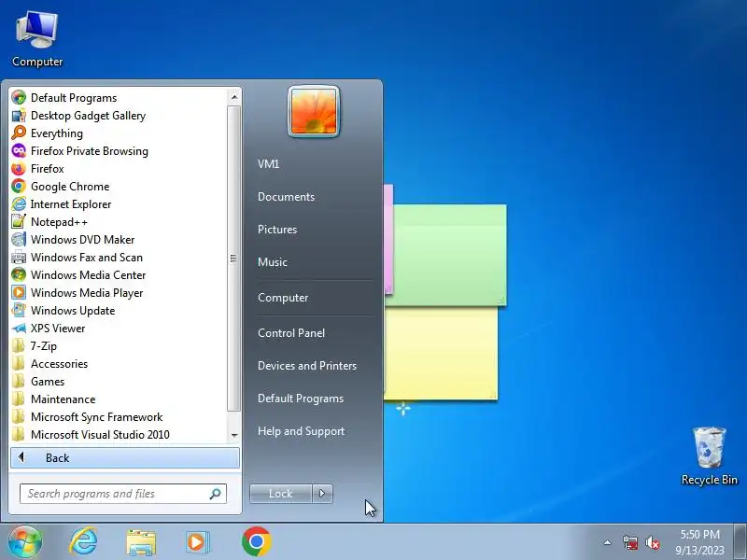Click the Show desktop button
The image size is (747, 560).
pos(740,541)
